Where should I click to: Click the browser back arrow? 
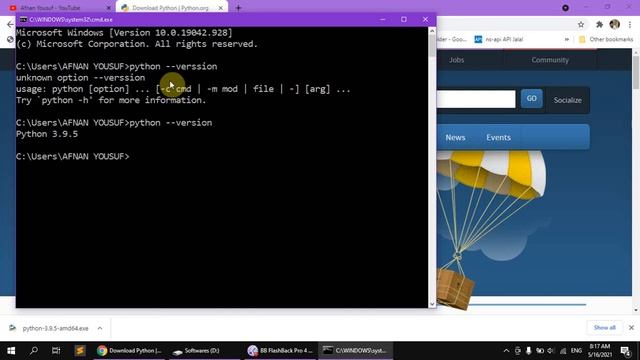pos(10,24)
